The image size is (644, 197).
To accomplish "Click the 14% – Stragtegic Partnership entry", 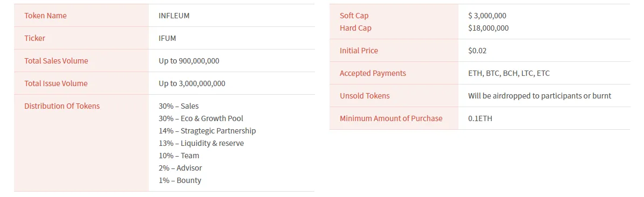I will pyautogui.click(x=207, y=131).
